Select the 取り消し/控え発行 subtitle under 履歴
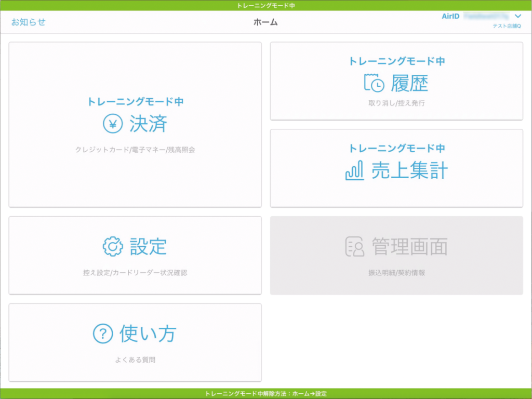The height and width of the screenshot is (399, 532). click(396, 103)
